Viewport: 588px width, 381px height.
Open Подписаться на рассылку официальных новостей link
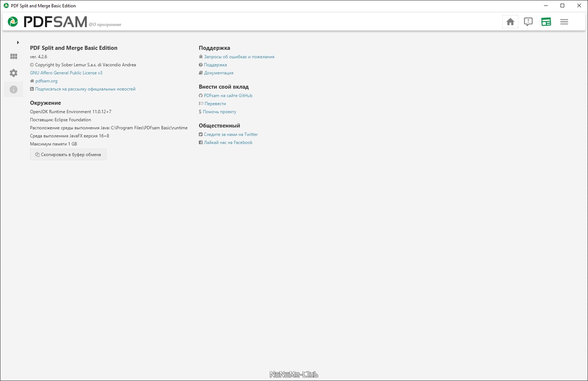coord(85,89)
